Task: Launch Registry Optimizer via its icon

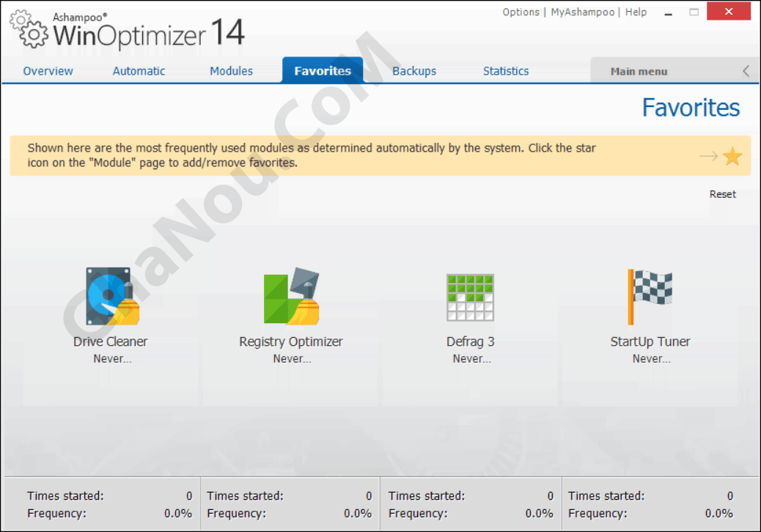Action: pos(291,297)
